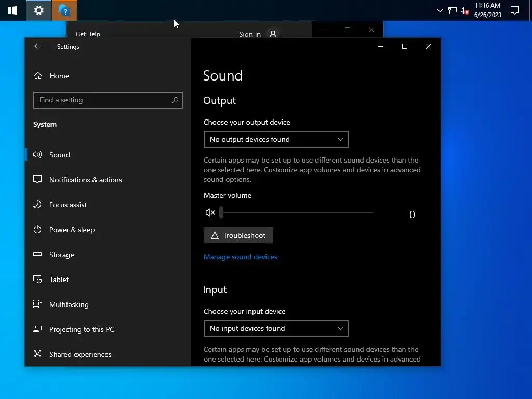532x399 pixels.
Task: Click the speaker icon beside Sound
Action: pos(37,154)
